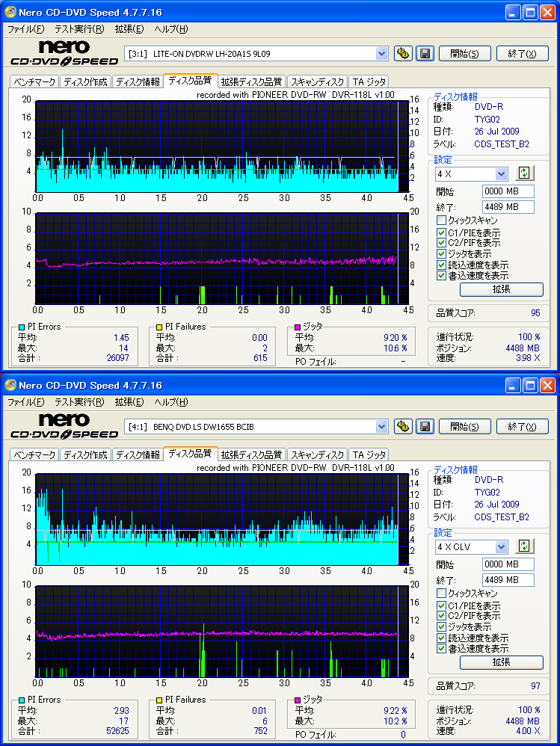Click refresh speed icon in BENQ window
Image resolution: width=560 pixels, height=746 pixels.
524,546
